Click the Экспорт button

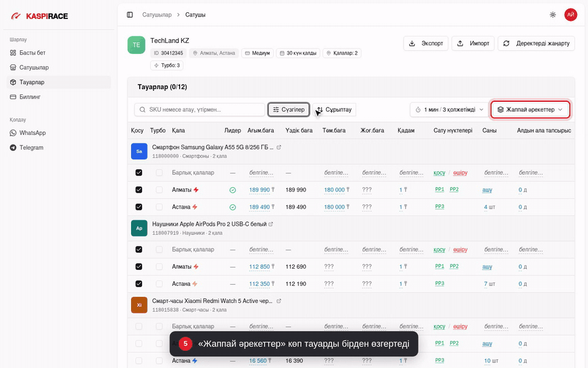426,43
